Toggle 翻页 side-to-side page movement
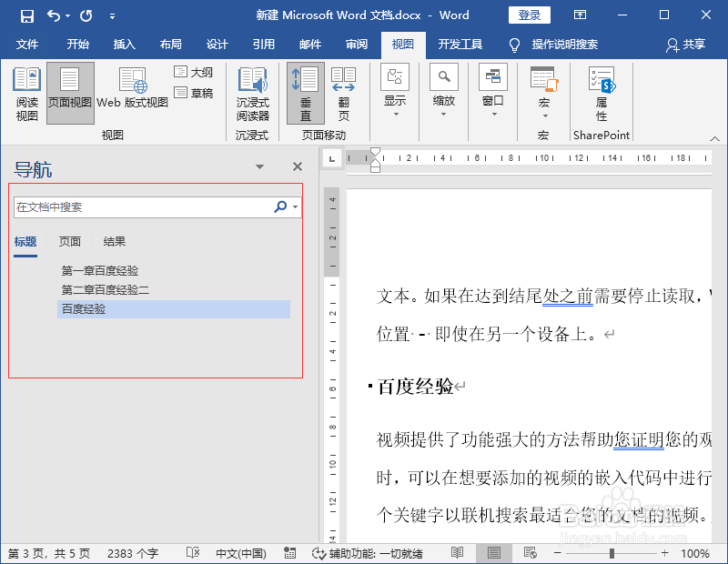Viewport: 728px width, 564px height. click(x=344, y=95)
